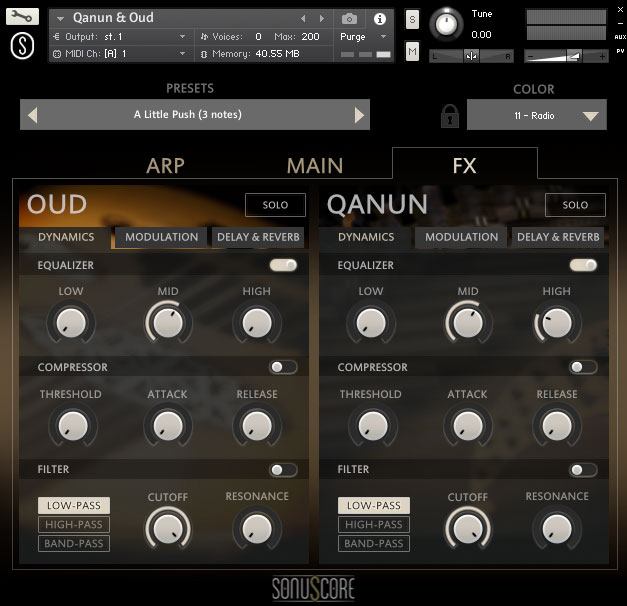The height and width of the screenshot is (606, 627).
Task: Click the color lock icon
Action: coord(450,116)
